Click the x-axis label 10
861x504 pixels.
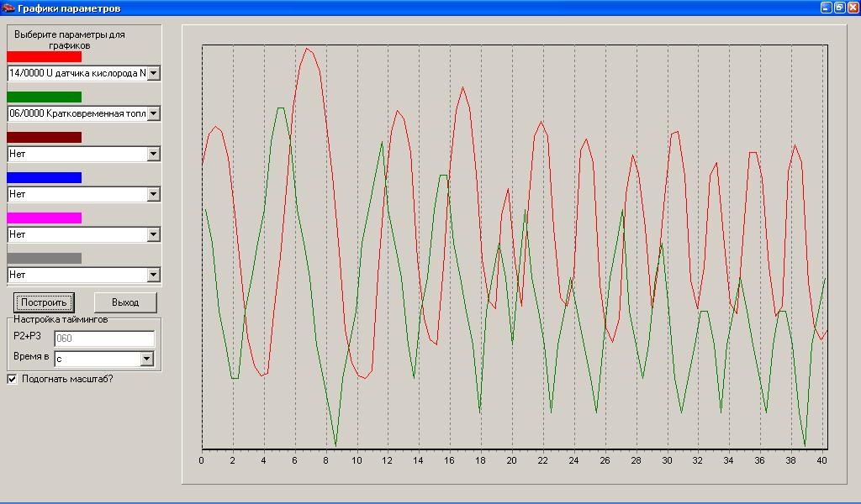(x=357, y=460)
